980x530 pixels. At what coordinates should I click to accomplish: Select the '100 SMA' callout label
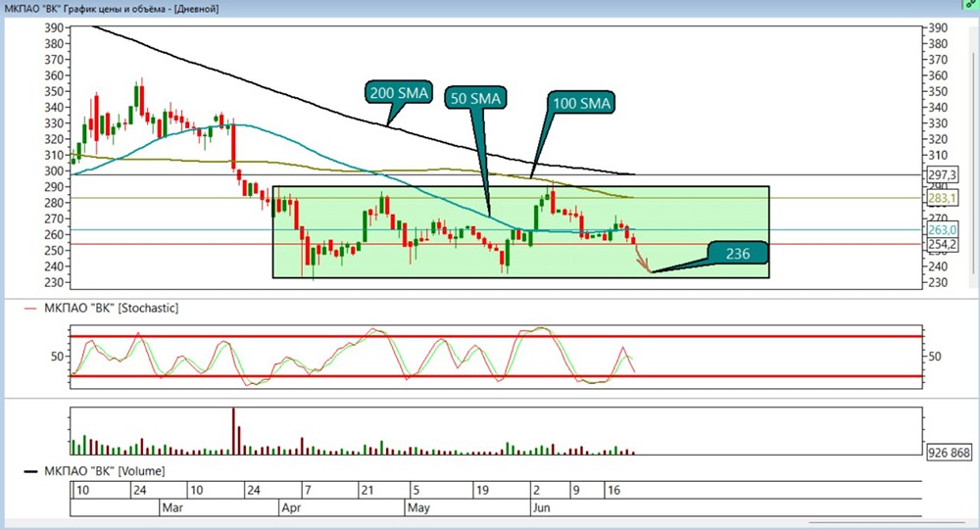pos(581,103)
